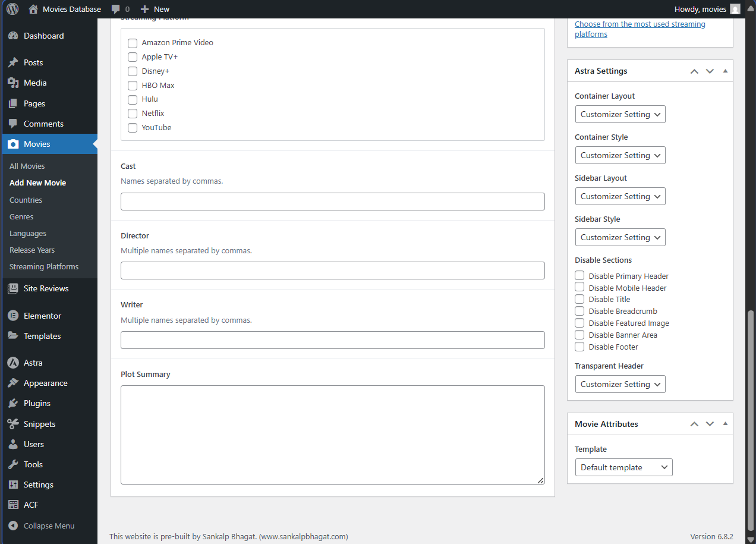Check Disable Banner Area option

tap(579, 335)
